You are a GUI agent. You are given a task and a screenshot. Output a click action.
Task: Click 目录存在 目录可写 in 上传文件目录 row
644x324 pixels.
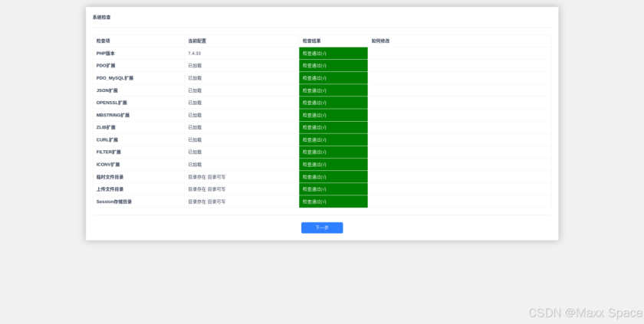207,189
